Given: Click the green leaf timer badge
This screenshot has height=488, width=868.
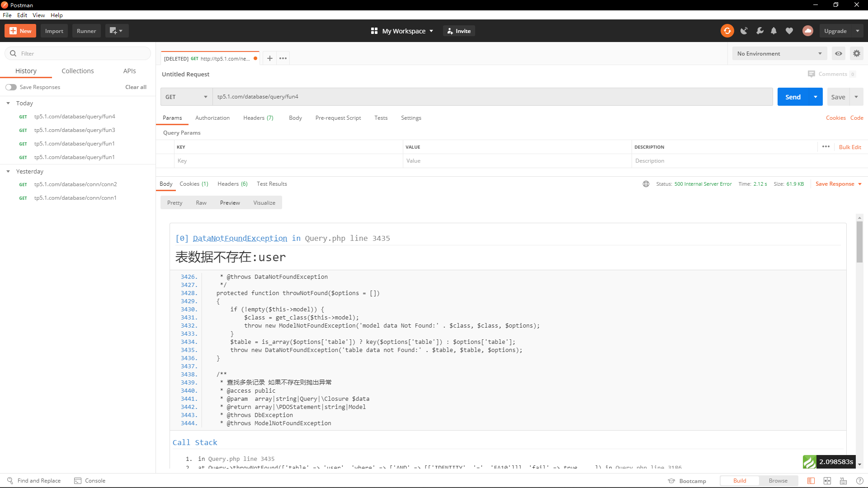Looking at the screenshot, I should point(809,462).
